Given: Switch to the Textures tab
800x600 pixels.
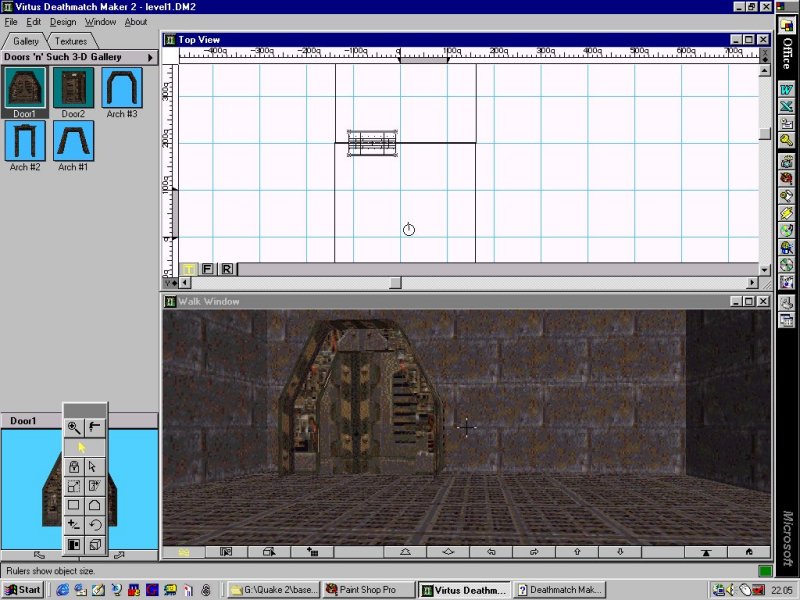Looking at the screenshot, I should [x=71, y=41].
